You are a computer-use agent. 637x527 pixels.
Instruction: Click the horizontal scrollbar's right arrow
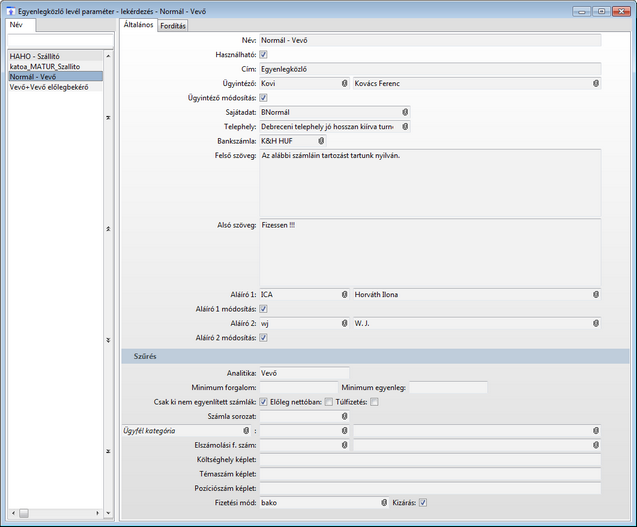click(x=98, y=514)
